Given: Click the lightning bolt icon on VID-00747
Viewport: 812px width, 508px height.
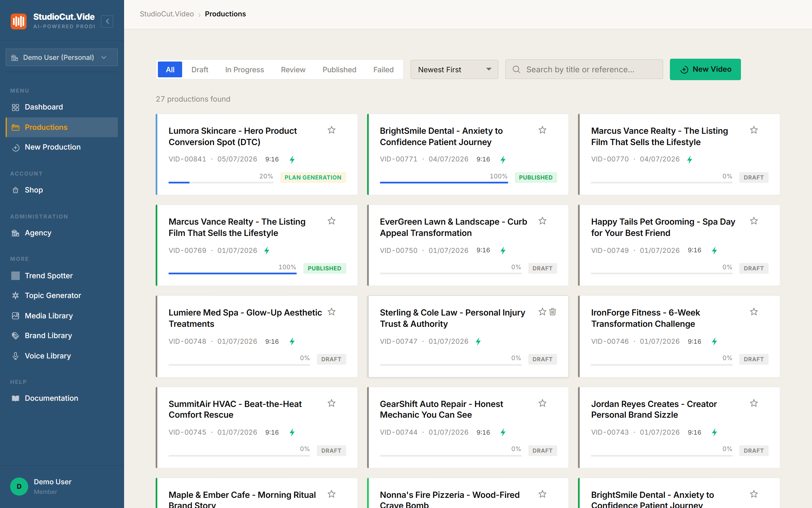Looking at the screenshot, I should pyautogui.click(x=478, y=342).
